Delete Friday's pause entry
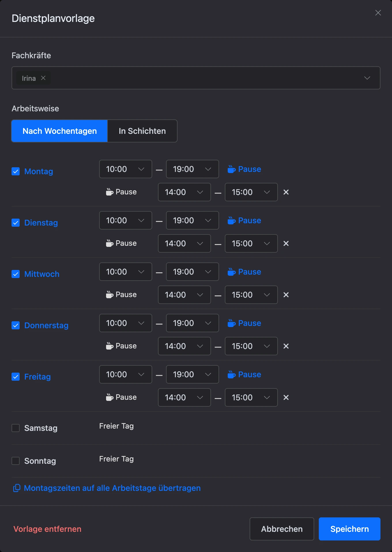Viewport: 392px width, 552px height. pyautogui.click(x=286, y=397)
